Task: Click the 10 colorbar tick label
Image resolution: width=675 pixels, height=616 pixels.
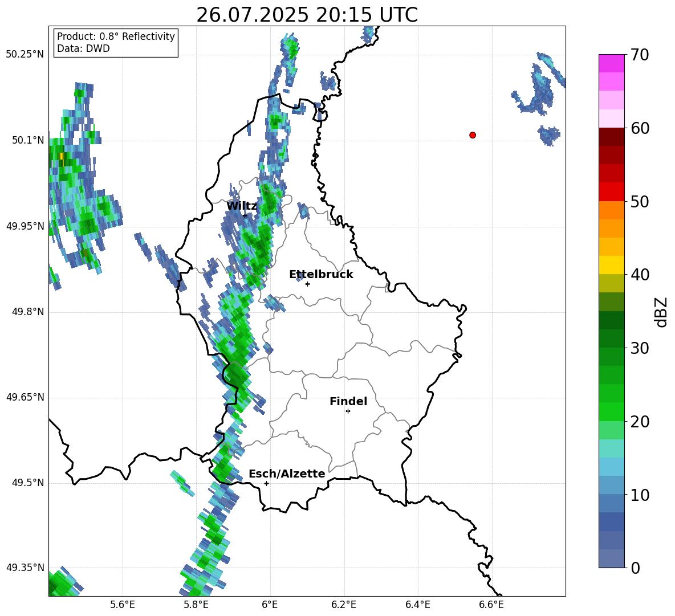Action: coord(639,495)
